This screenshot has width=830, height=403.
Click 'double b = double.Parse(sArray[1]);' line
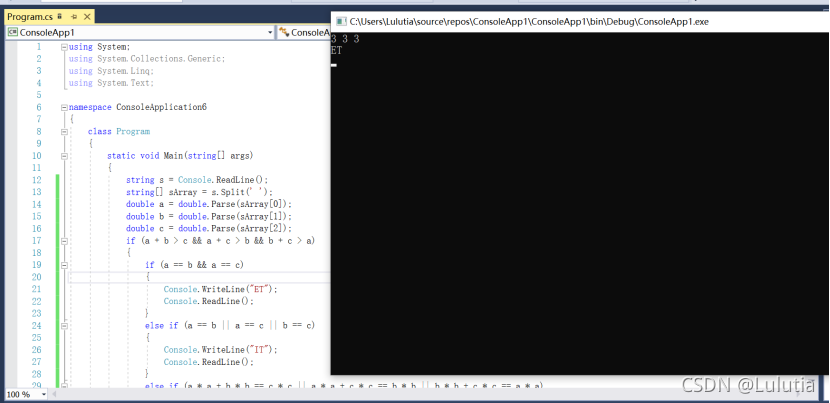coord(209,217)
